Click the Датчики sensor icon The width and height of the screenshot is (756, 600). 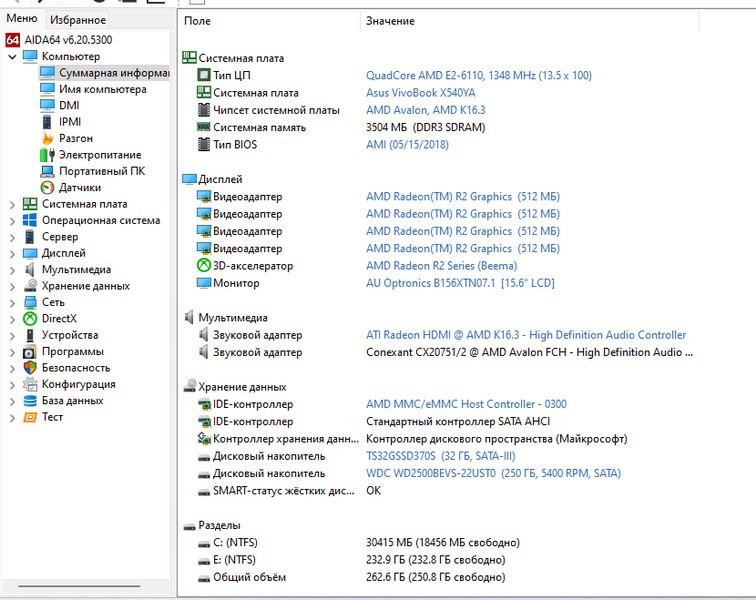pos(47,187)
